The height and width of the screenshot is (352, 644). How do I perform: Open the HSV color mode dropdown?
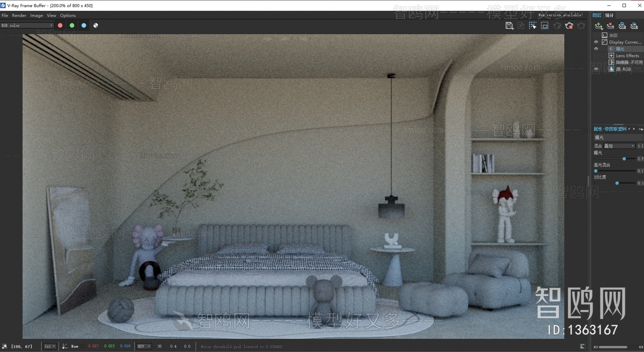coord(144,346)
